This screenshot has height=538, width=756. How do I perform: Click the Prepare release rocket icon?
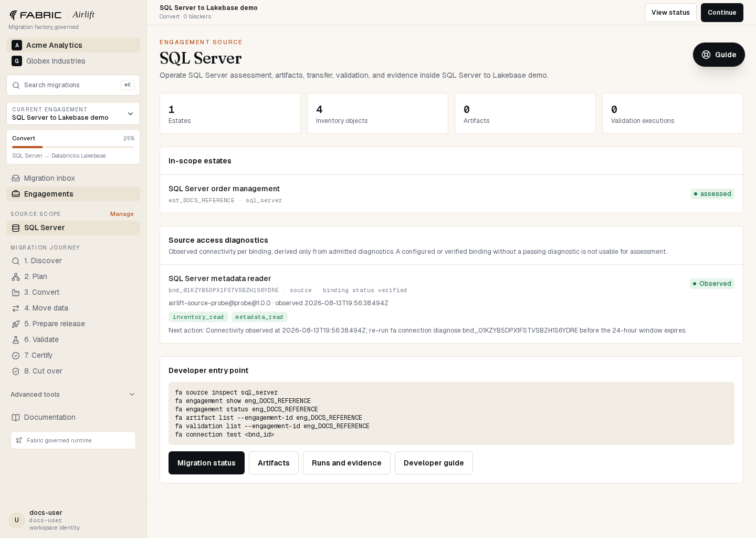[16, 324]
